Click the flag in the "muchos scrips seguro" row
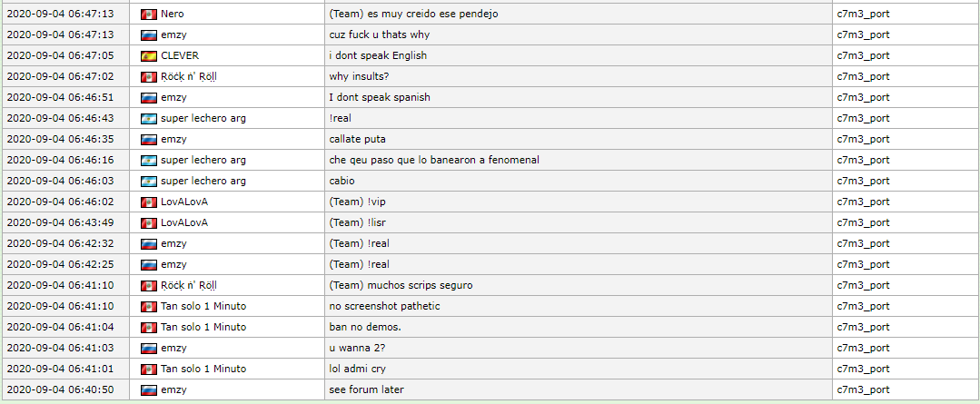 pyautogui.click(x=149, y=286)
